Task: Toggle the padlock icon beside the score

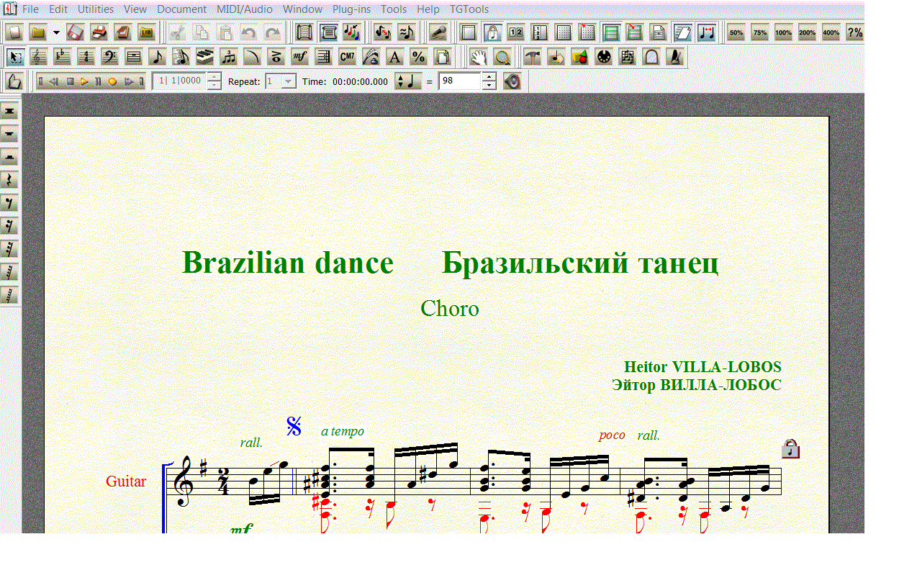Action: pyautogui.click(x=790, y=449)
